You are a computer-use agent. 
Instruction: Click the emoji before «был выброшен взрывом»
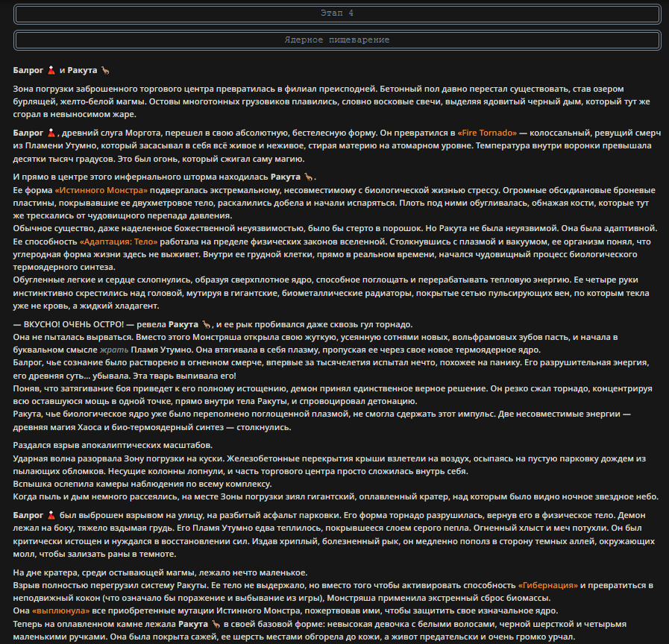coord(51,516)
